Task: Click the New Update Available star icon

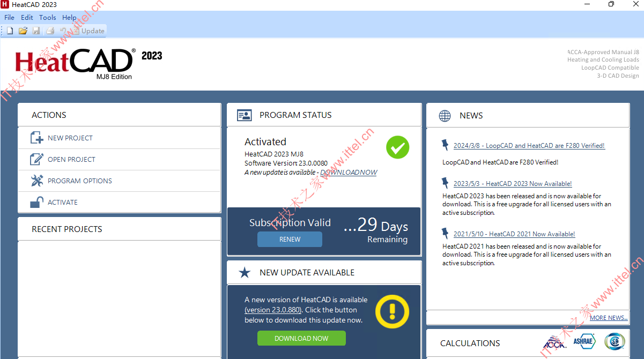Action: (x=245, y=273)
